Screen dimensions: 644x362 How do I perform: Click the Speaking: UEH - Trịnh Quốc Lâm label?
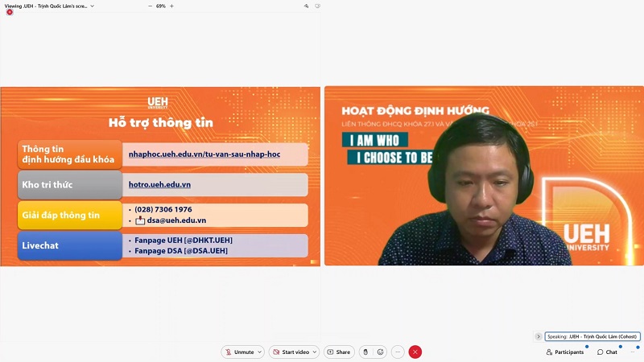click(x=592, y=336)
